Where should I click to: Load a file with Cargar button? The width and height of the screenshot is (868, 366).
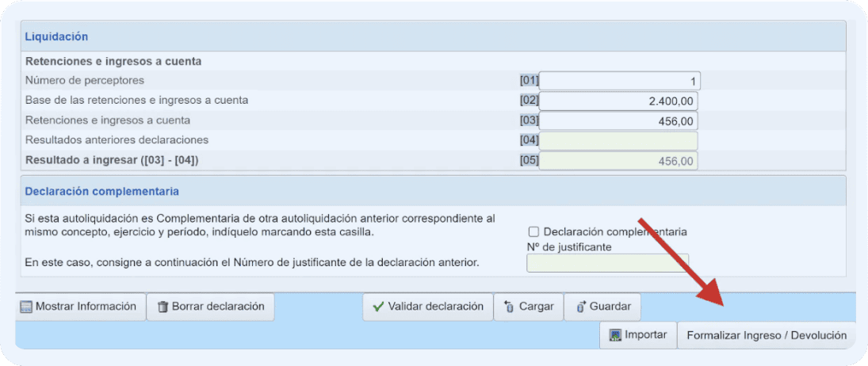528,307
